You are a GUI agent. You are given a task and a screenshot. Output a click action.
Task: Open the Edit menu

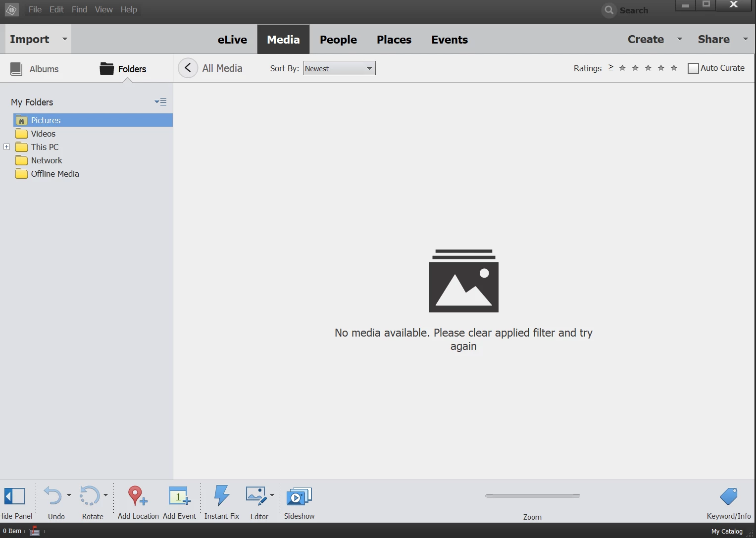(56, 9)
